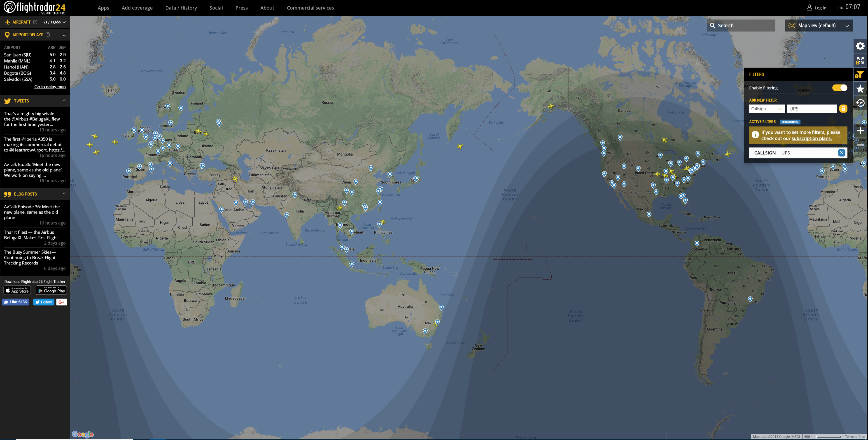Click the yellow lock icon beside UPS field
The image size is (868, 440).
tap(843, 108)
